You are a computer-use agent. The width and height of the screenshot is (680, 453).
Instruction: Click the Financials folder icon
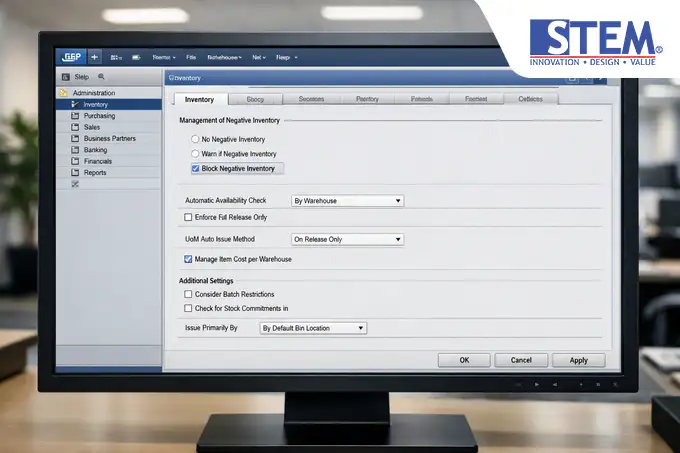point(75,161)
